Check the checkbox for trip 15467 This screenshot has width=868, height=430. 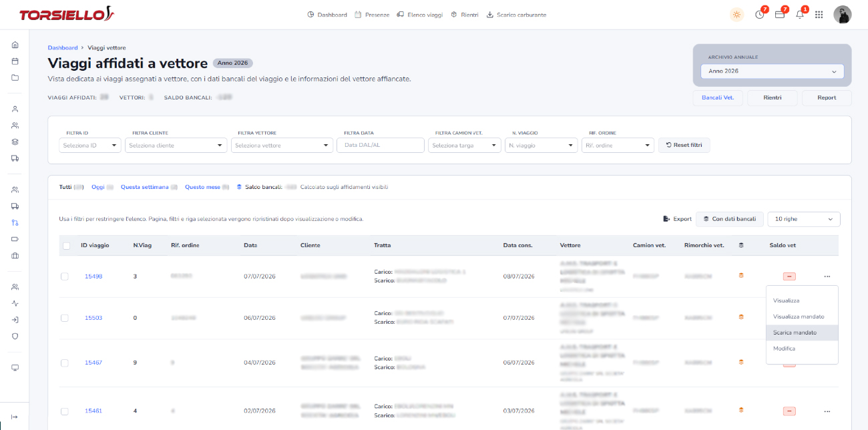click(65, 363)
